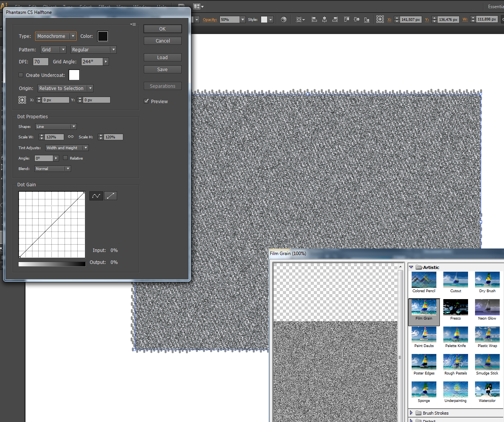Click the origin reference point grid icon
Screen dimensions: 504x422
coord(22,100)
